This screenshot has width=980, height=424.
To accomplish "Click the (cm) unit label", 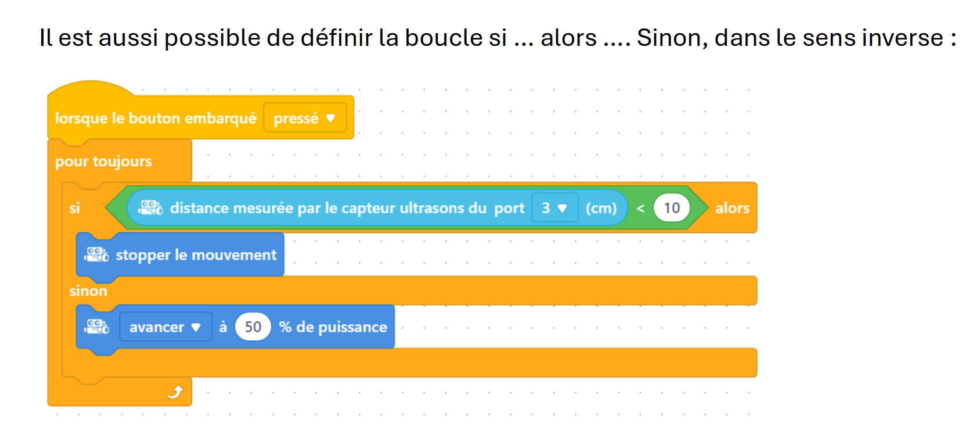I will click(601, 208).
